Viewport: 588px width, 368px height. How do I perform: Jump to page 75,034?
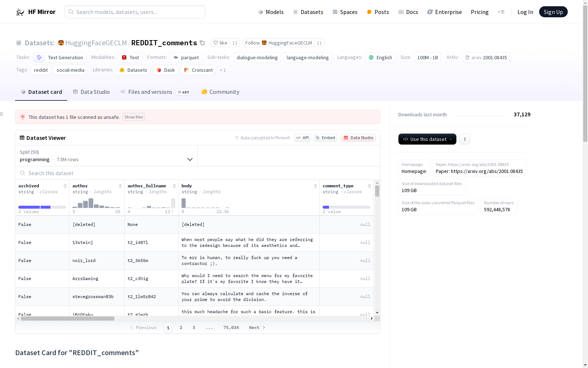click(x=231, y=328)
